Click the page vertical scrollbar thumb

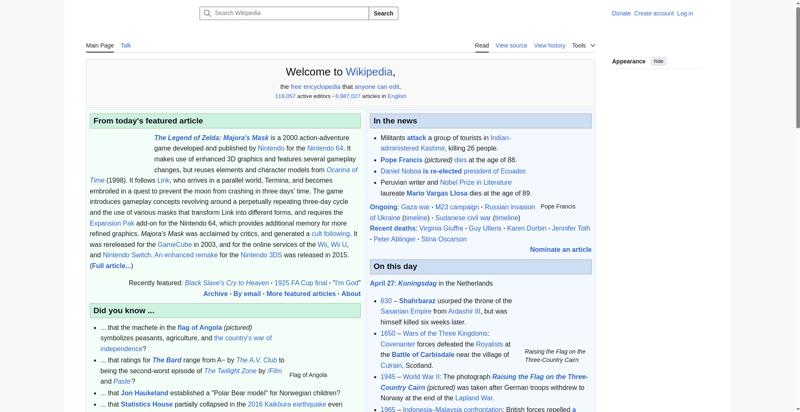(x=797, y=65)
